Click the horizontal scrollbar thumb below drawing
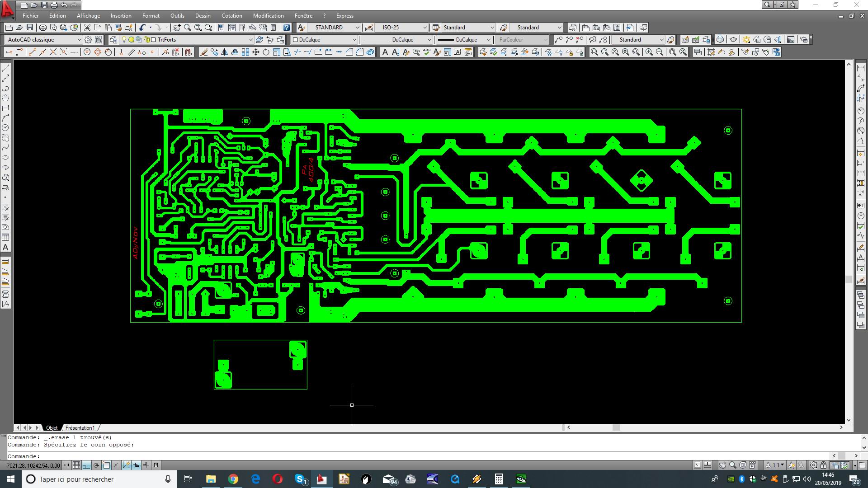 616,427
